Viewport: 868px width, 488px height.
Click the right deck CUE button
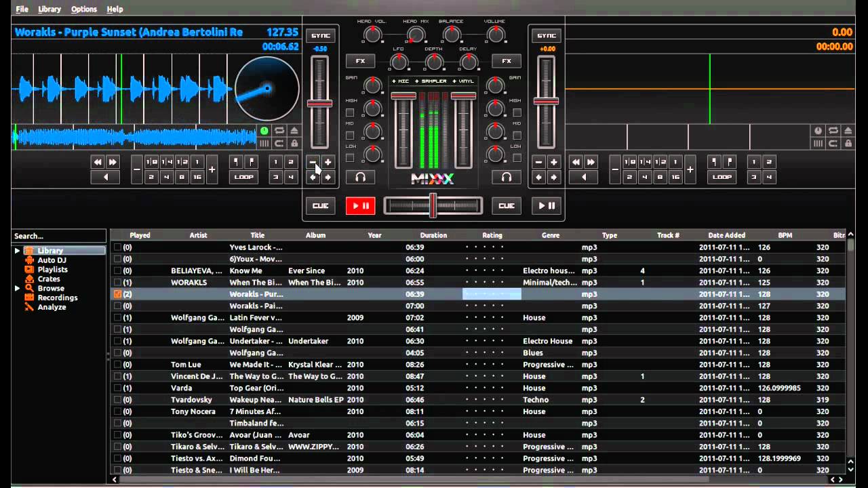click(x=507, y=205)
